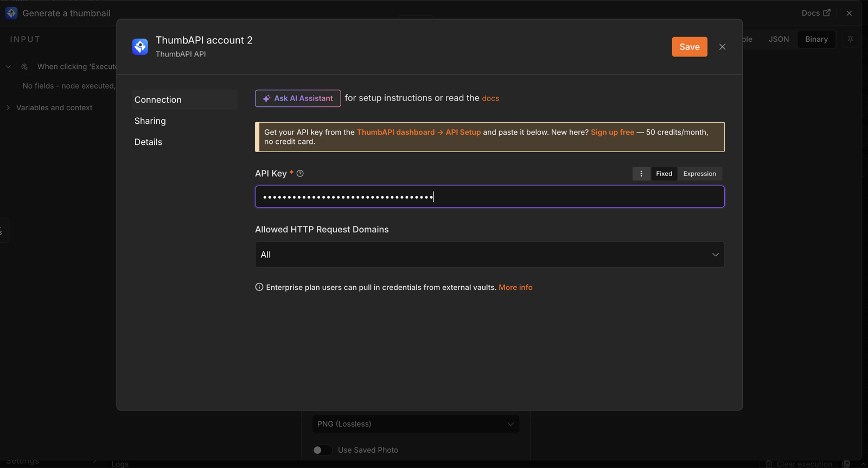Toggle the Use Saved Photo switch
The height and width of the screenshot is (468, 868).
point(322,450)
